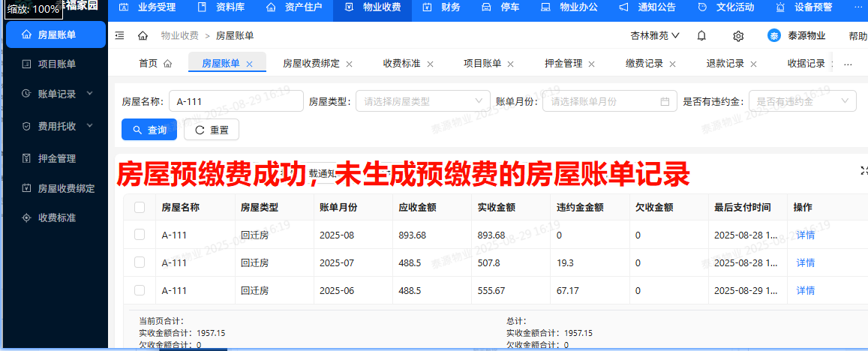Click the 重置 reset button
The height and width of the screenshot is (351, 868).
tap(212, 130)
